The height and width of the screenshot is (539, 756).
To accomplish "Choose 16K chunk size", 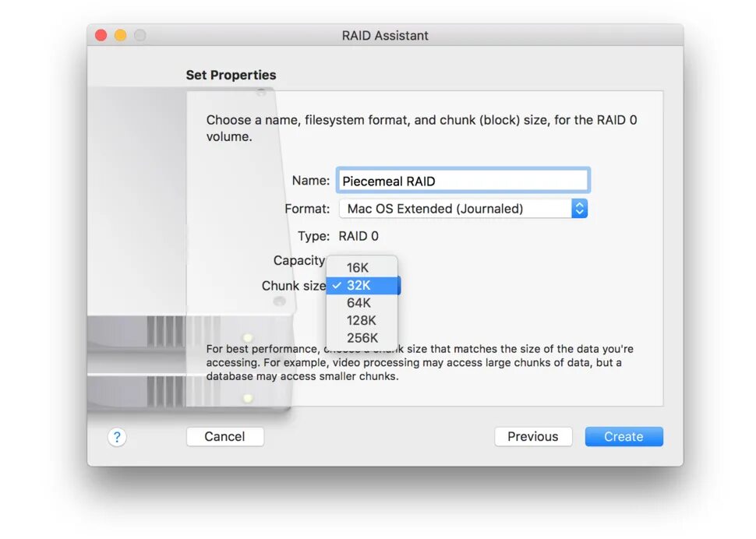I will point(362,267).
